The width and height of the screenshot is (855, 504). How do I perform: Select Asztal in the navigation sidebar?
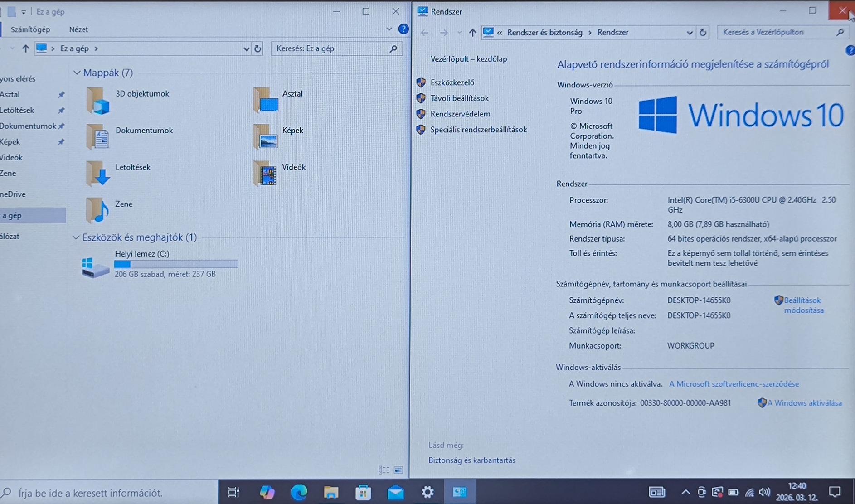[x=10, y=94]
